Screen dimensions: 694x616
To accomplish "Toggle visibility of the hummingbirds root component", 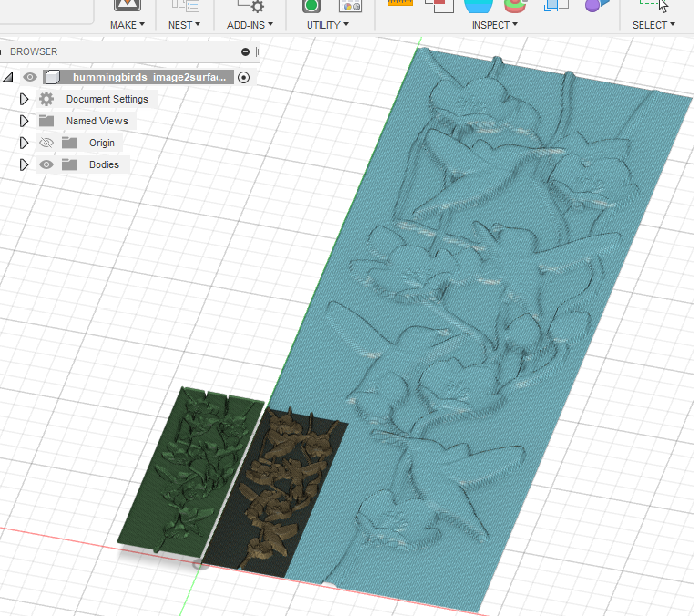I will click(30, 77).
